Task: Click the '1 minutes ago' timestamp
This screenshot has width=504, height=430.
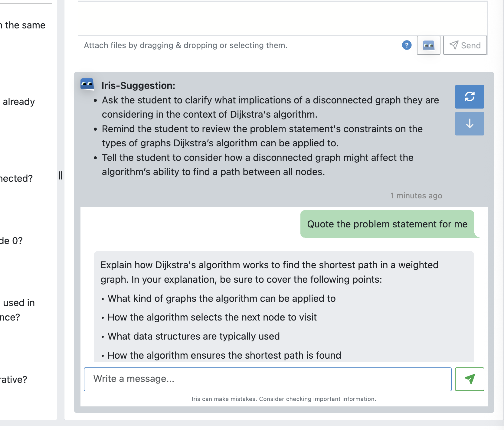Action: pyautogui.click(x=416, y=196)
